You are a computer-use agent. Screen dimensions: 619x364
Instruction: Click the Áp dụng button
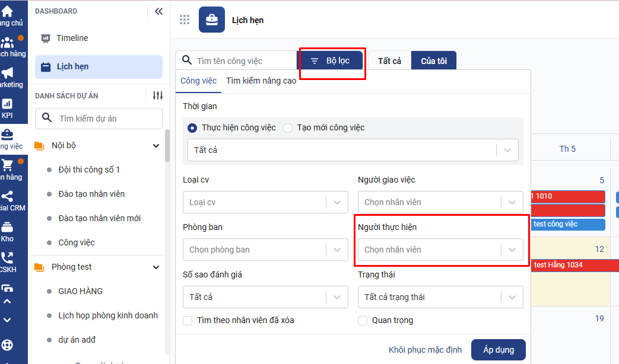498,350
